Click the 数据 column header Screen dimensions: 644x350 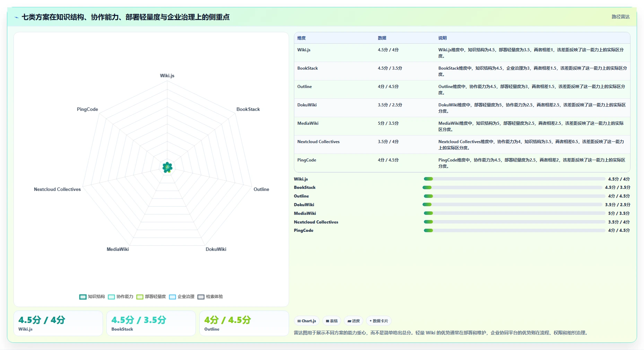point(382,38)
